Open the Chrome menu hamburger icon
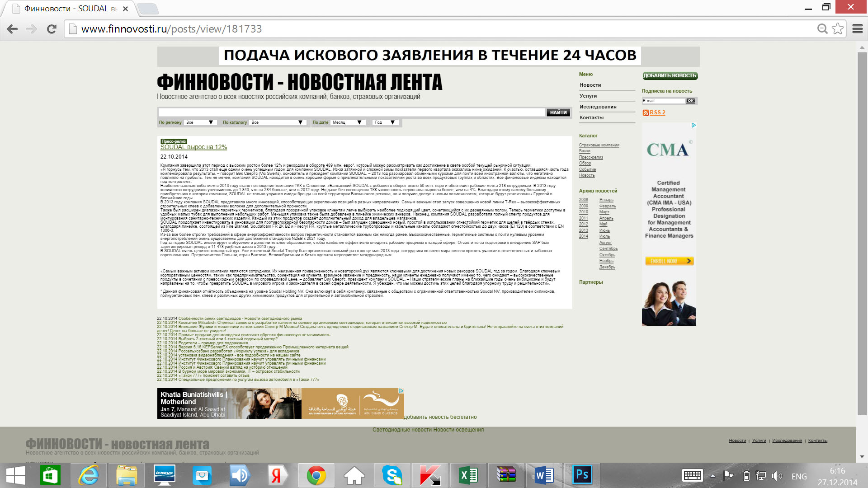Image resolution: width=868 pixels, height=488 pixels. pos(858,29)
